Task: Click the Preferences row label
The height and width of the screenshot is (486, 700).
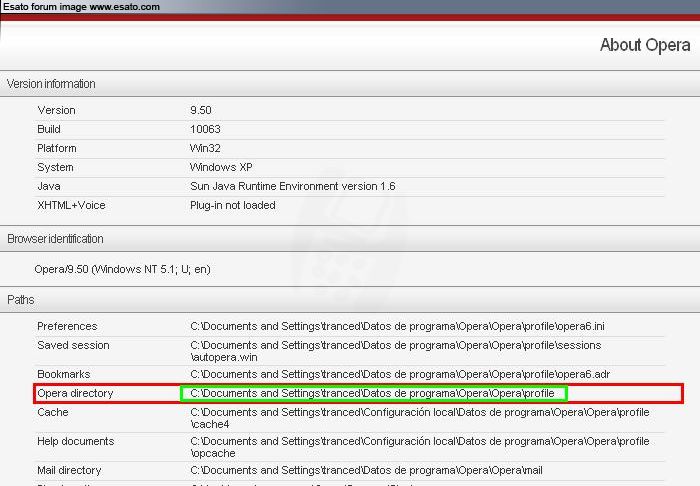Action: point(67,326)
